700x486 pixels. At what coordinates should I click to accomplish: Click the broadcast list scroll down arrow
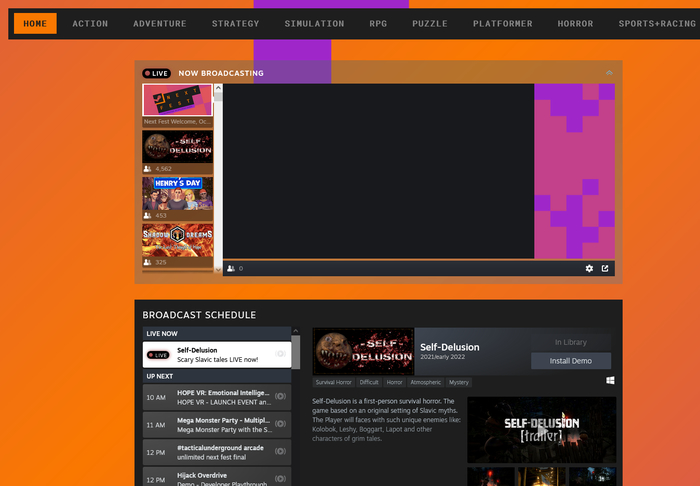(x=218, y=269)
